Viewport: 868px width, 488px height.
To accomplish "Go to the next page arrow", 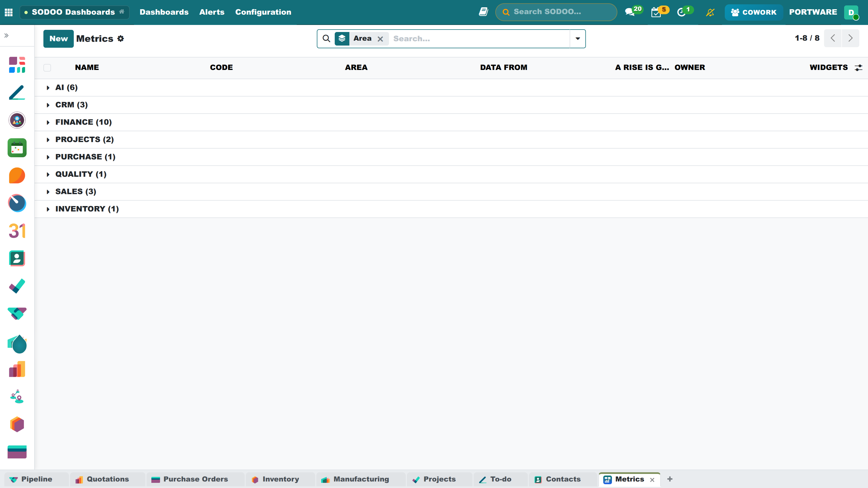I will [850, 38].
